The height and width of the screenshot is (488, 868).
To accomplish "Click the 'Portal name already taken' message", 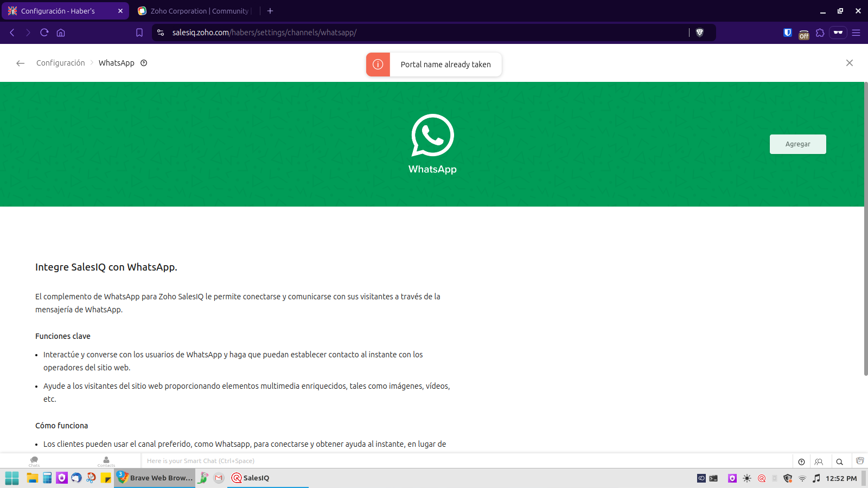I will 446,65.
